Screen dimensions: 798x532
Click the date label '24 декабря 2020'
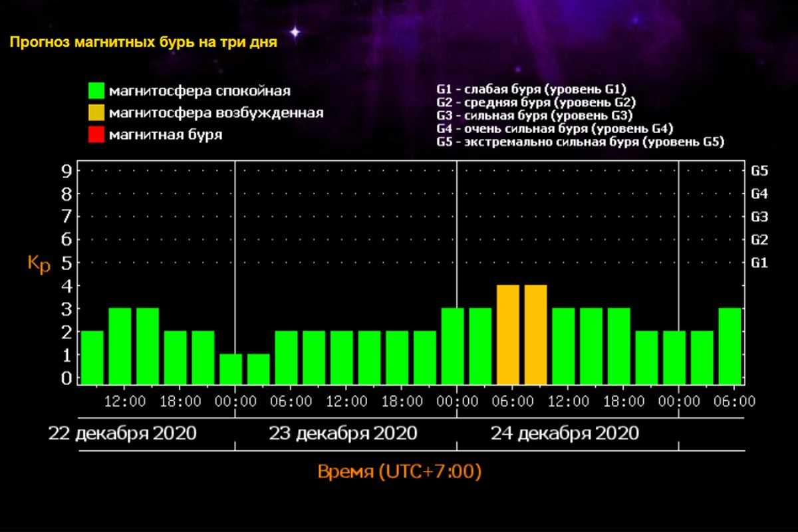(x=565, y=434)
